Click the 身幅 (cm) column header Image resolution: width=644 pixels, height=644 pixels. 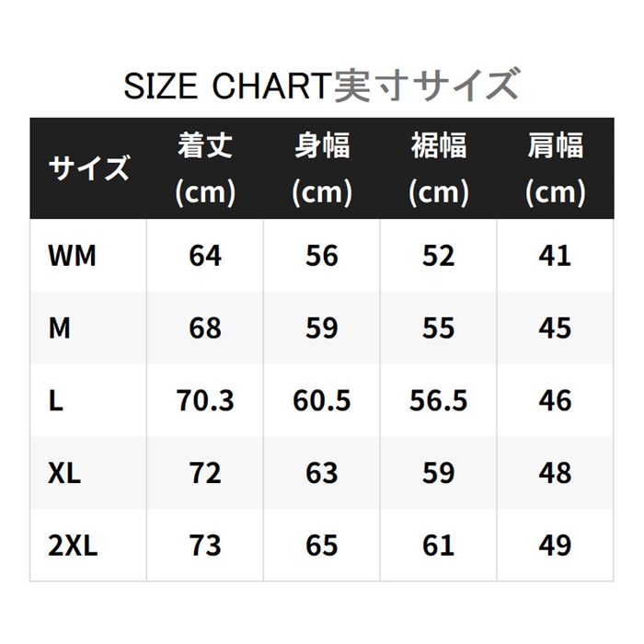pos(321,168)
